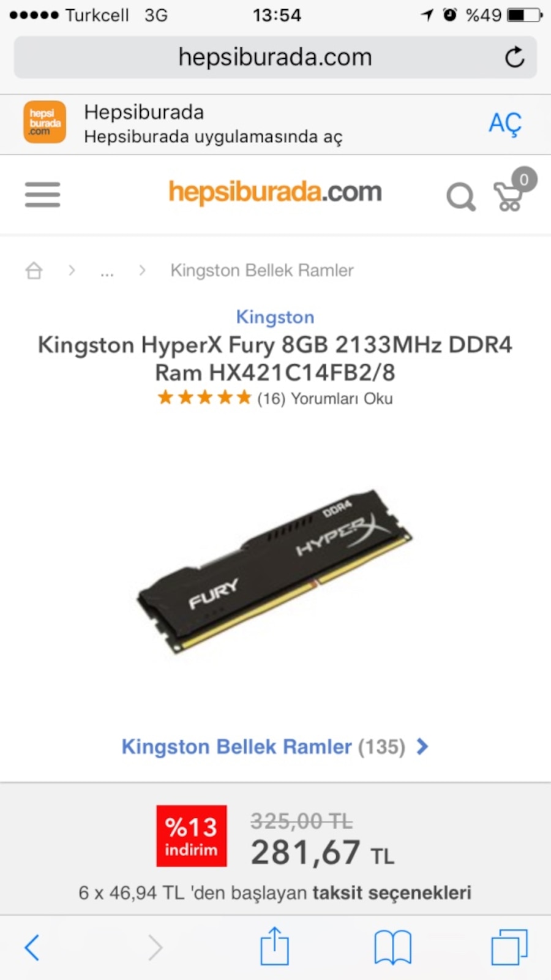The width and height of the screenshot is (551, 980).
Task: View taksit seçenekleri installment options
Action: pyautogui.click(x=392, y=892)
